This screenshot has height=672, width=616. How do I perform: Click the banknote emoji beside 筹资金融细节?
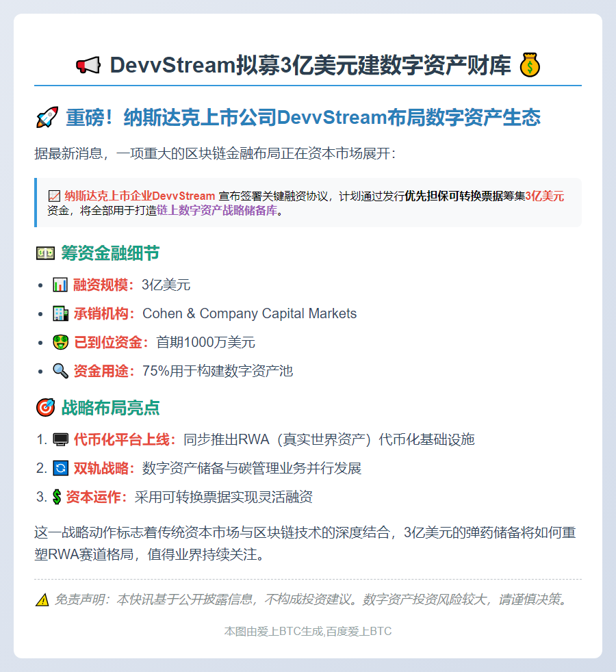point(45,253)
